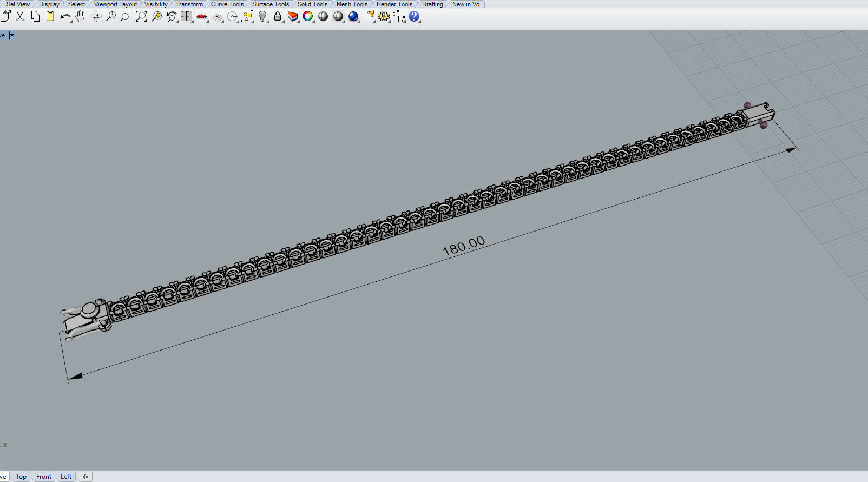Select the Pan hand tool
Image resolution: width=868 pixels, height=482 pixels.
[x=80, y=16]
